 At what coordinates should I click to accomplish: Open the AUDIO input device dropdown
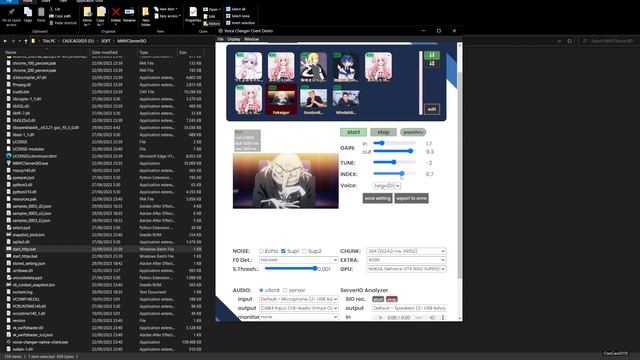click(x=298, y=299)
